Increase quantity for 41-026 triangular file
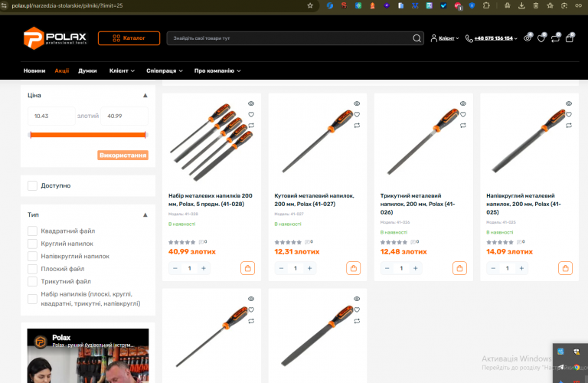The image size is (588, 383). [x=416, y=268]
